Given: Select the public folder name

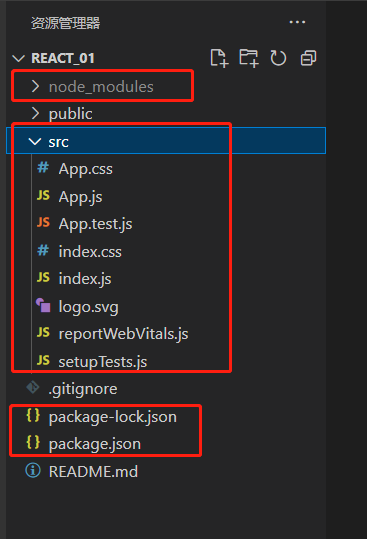Looking at the screenshot, I should tap(70, 114).
